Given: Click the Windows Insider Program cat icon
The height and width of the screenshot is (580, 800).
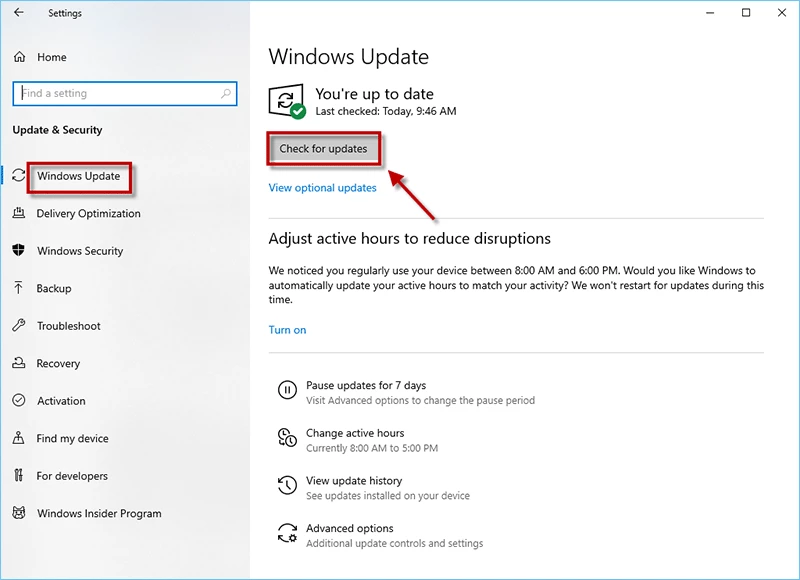Looking at the screenshot, I should pos(18,513).
